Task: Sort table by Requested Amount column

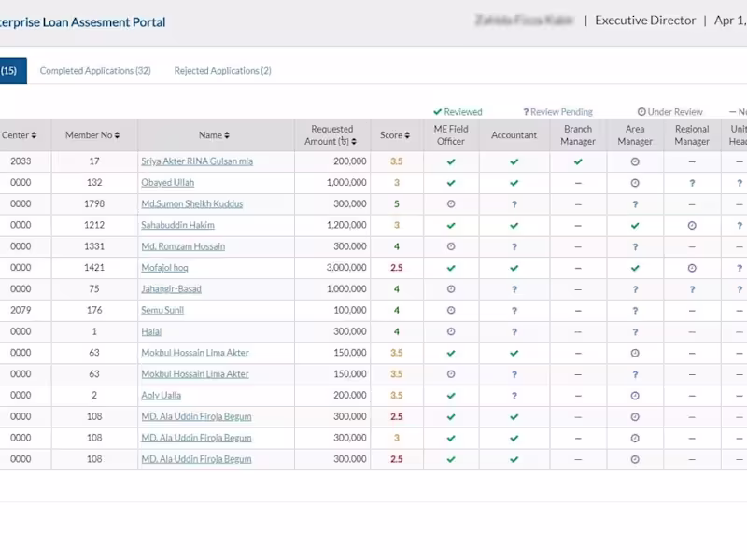Action: 331,135
